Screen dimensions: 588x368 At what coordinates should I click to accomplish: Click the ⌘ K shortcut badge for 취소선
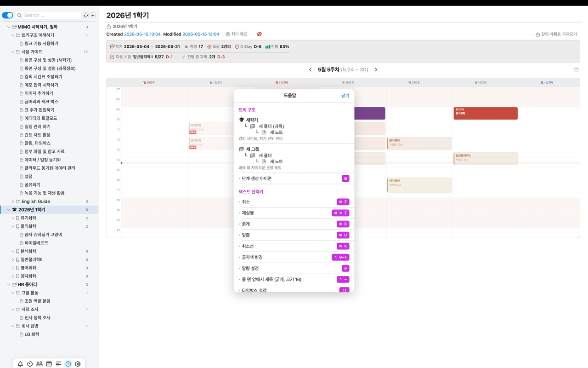point(343,246)
